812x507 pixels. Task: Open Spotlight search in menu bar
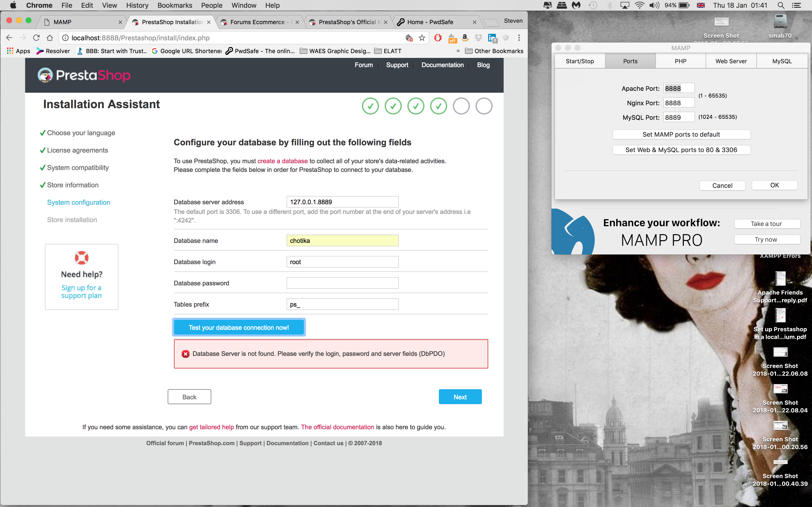781,5
